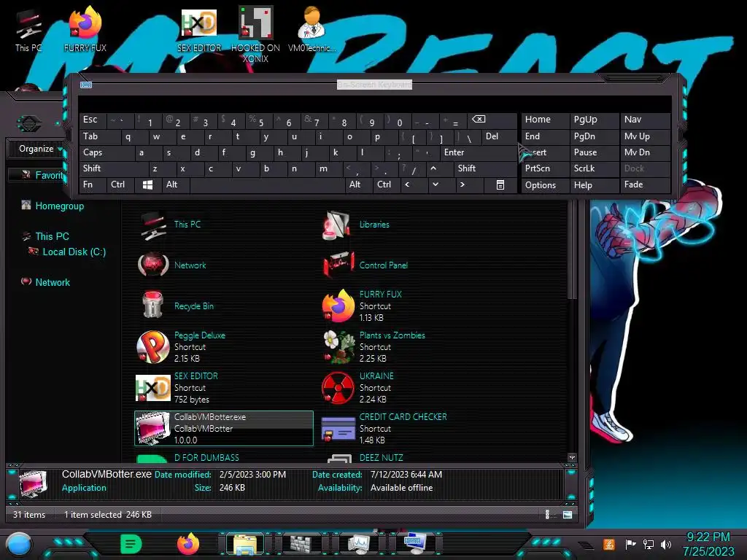Select the DEEZ NUTZ item
Screen dimensions: 747x560
(x=366, y=458)
